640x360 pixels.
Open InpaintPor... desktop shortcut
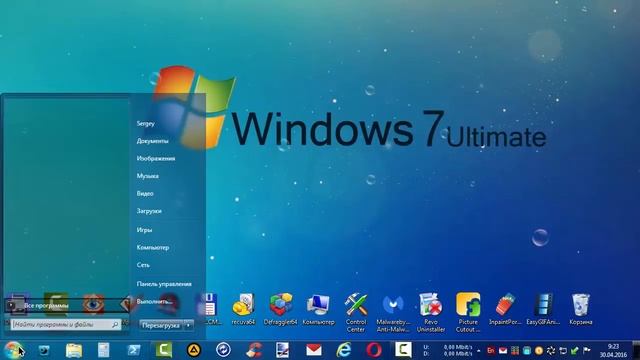coord(505,309)
